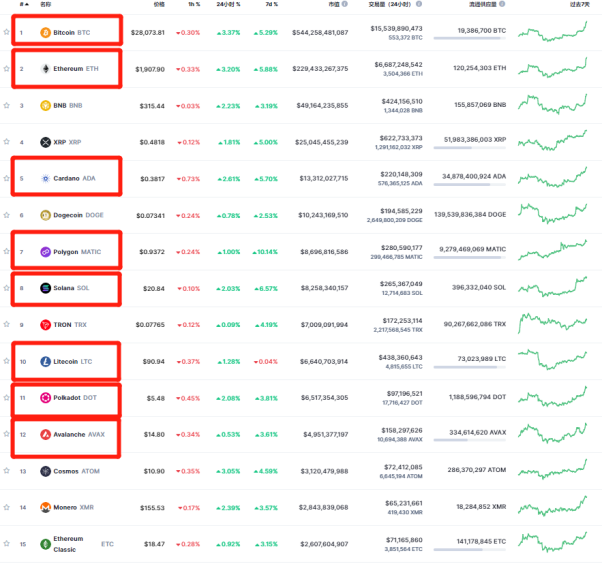Click the Bitcoin price $28,073.81
The height and width of the screenshot is (564, 602).
(147, 33)
